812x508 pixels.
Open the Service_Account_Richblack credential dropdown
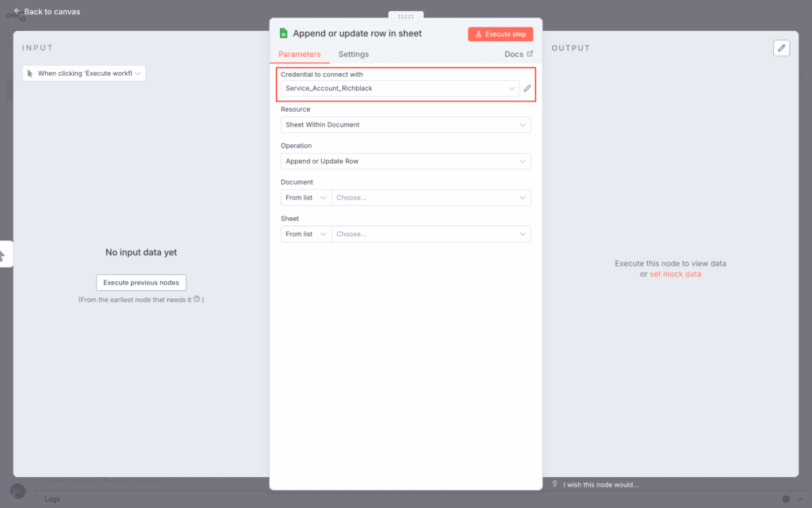(x=400, y=89)
